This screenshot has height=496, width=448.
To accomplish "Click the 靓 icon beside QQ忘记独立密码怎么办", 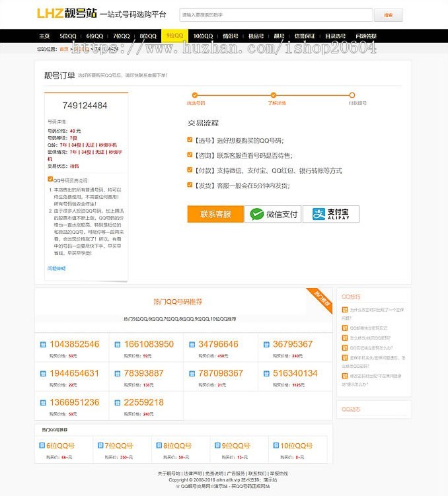I will pos(345,348).
